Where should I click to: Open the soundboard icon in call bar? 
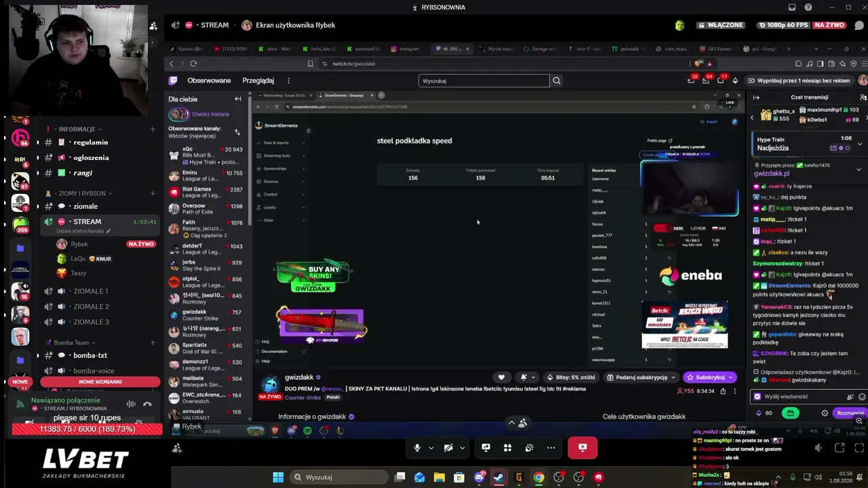(529, 447)
